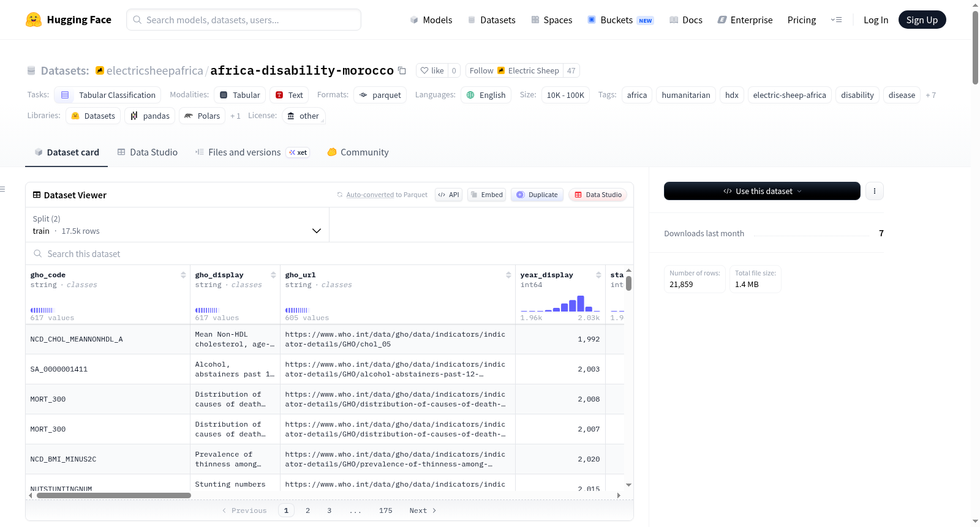The image size is (980, 527).
Task: Open Data Studio from viewer header
Action: (598, 195)
